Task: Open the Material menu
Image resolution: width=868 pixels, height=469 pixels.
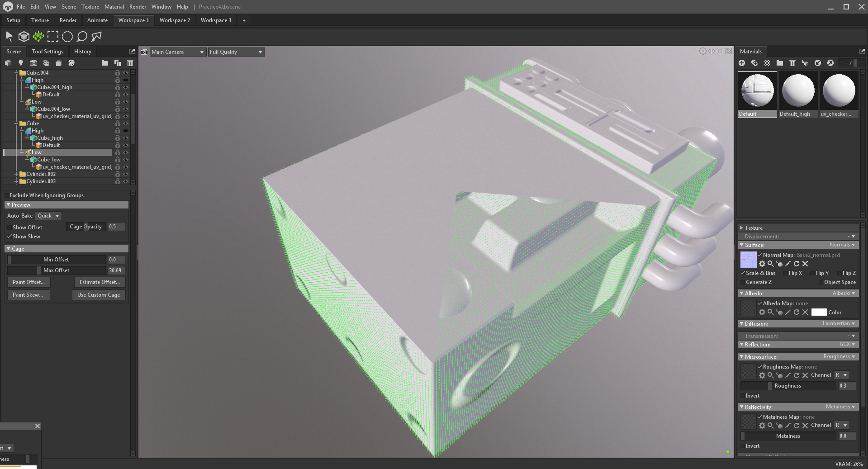Action: (x=114, y=7)
